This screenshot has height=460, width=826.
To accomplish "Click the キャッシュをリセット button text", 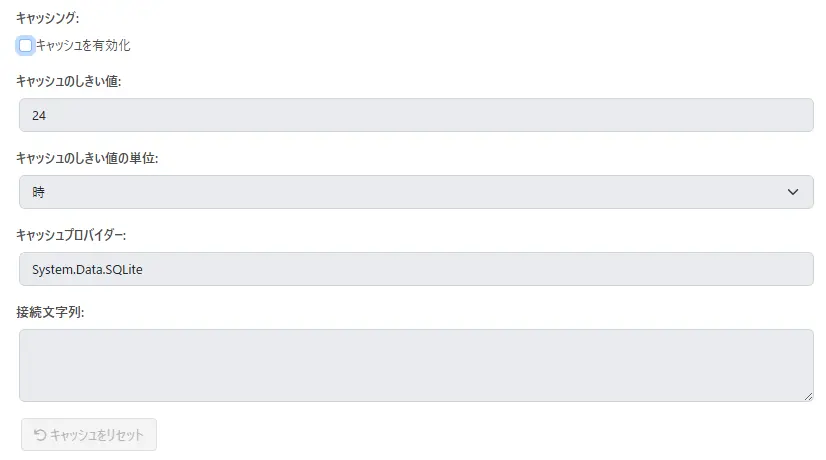I will [97, 435].
